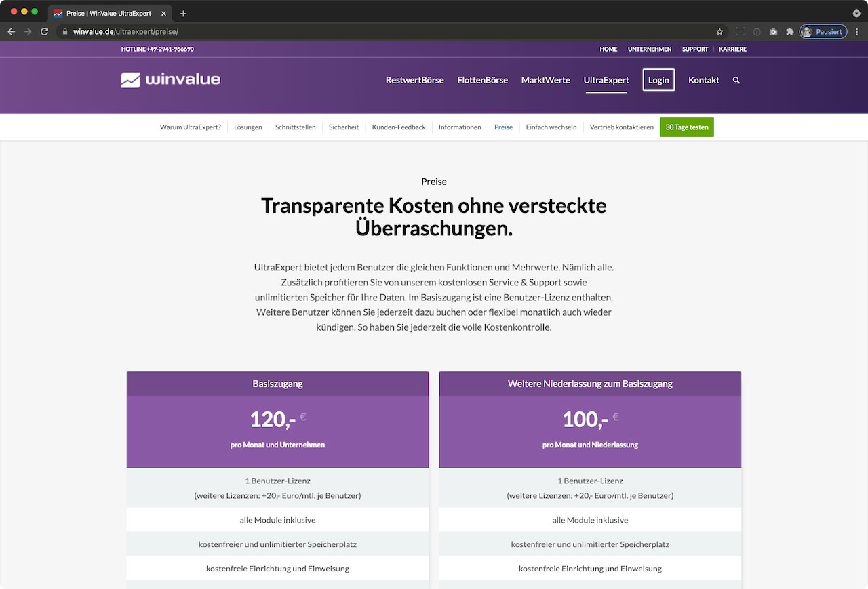Click the Login button in the header
The image size is (868, 589).
click(x=658, y=80)
